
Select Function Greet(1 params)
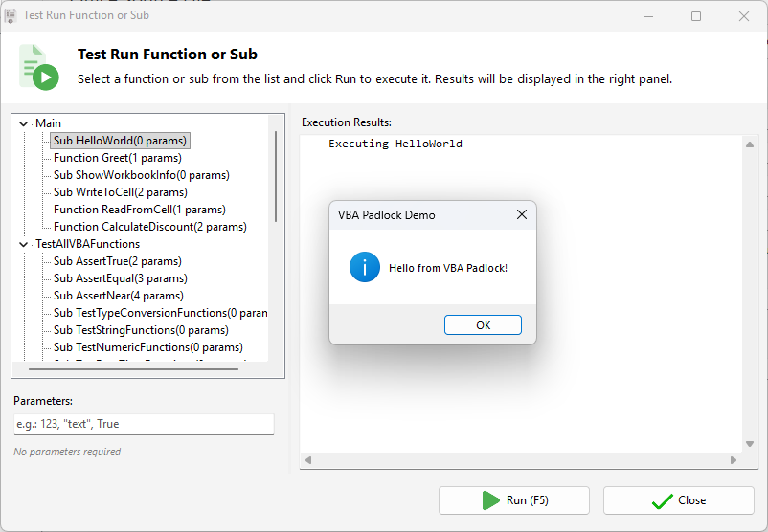(118, 158)
